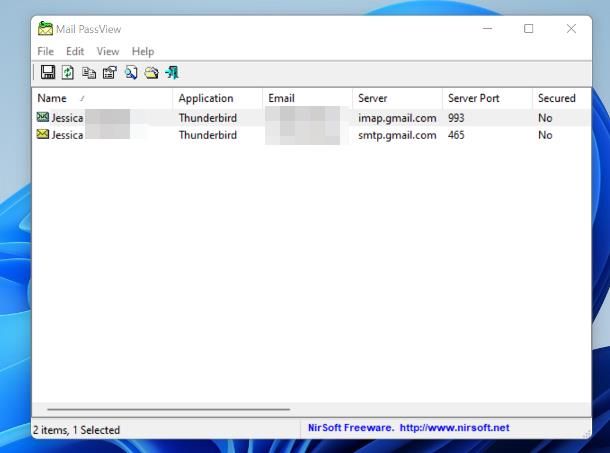
Task: Click the Refresh toolbar icon
Action: point(68,72)
